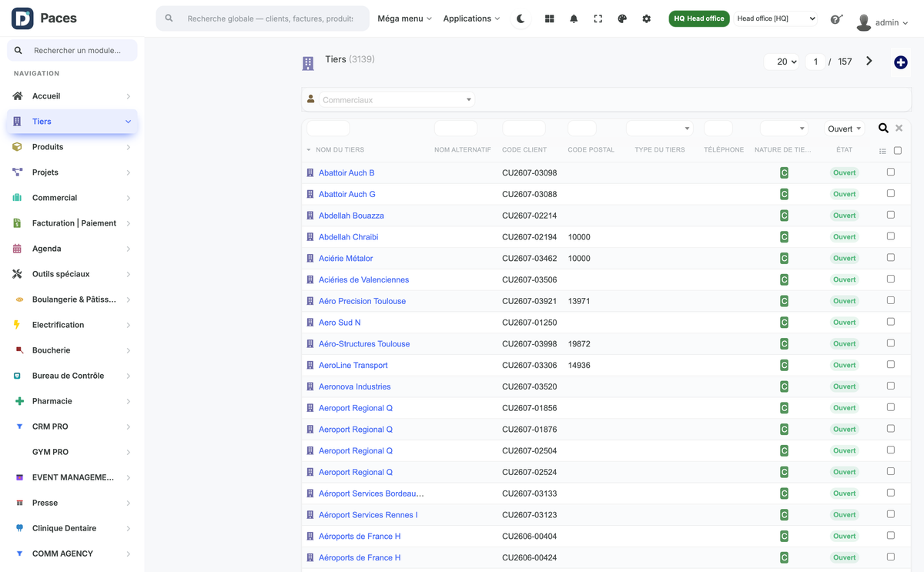The image size is (924, 572).
Task: Check the box for Aeronova Industries
Action: [x=891, y=386]
